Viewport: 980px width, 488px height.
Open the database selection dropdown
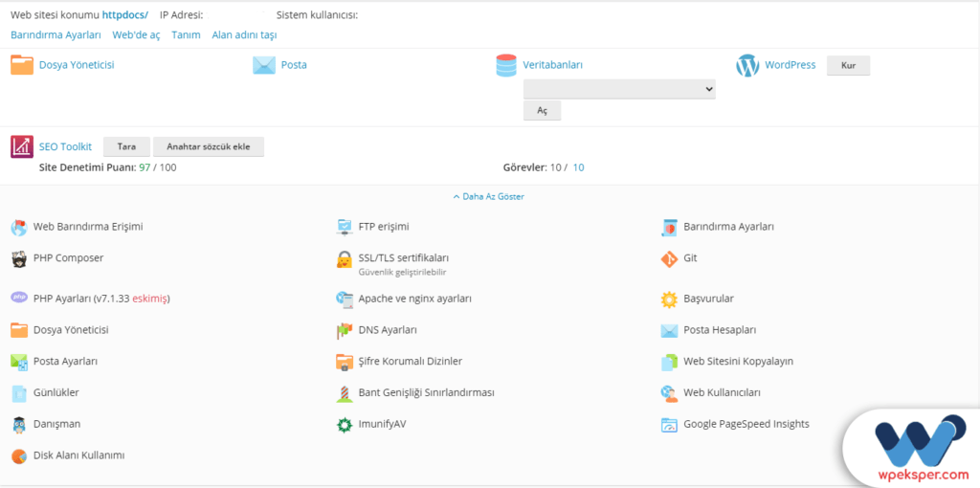point(619,89)
